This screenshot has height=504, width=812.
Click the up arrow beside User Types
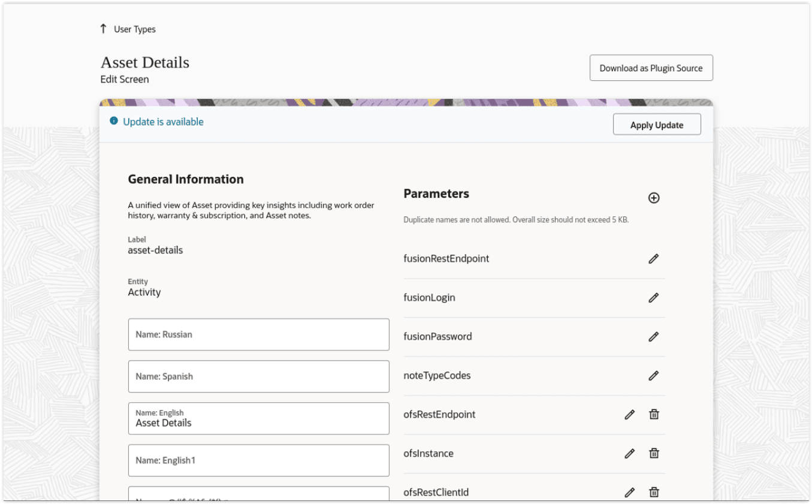(x=103, y=29)
